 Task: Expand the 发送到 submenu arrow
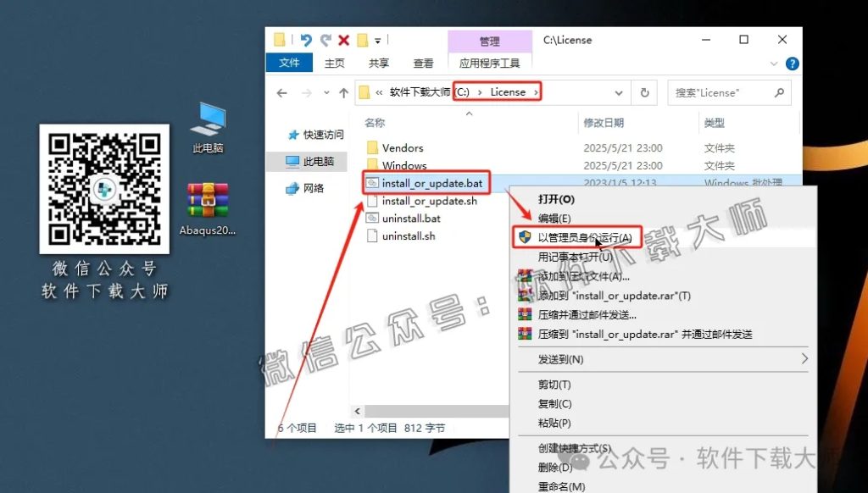tap(804, 358)
